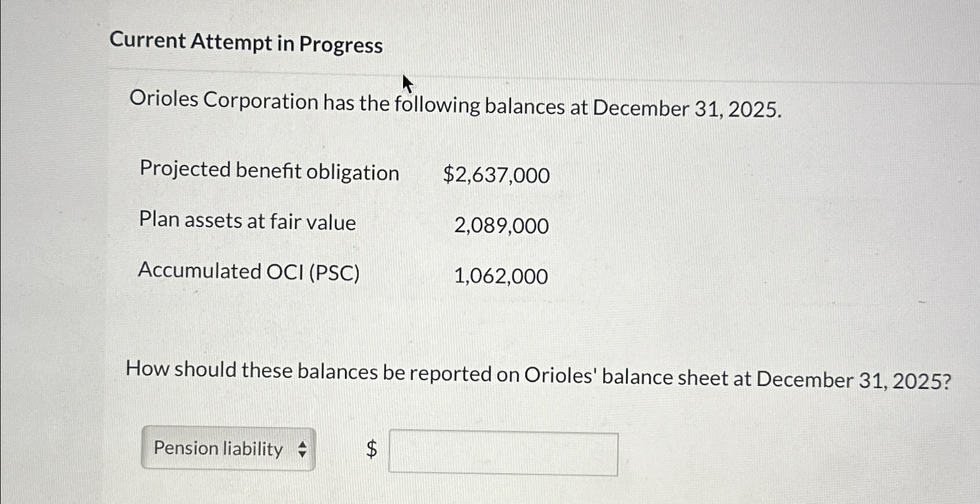Click the Pension liability button text
980x504 pixels.
[217, 449]
